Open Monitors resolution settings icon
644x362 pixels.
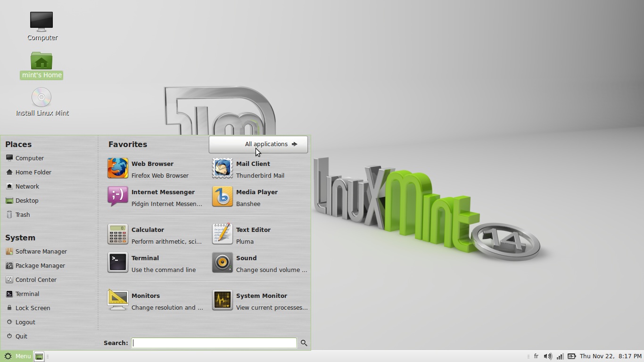[x=118, y=301]
